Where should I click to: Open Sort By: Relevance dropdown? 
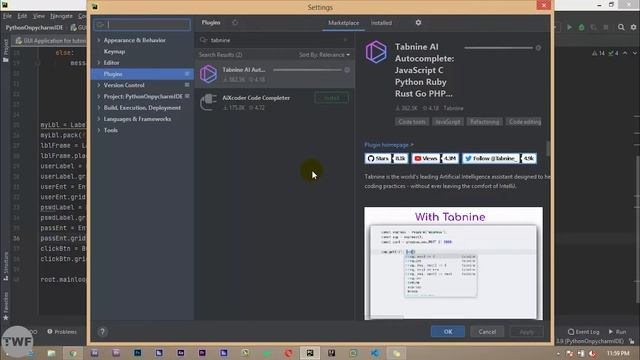click(324, 55)
